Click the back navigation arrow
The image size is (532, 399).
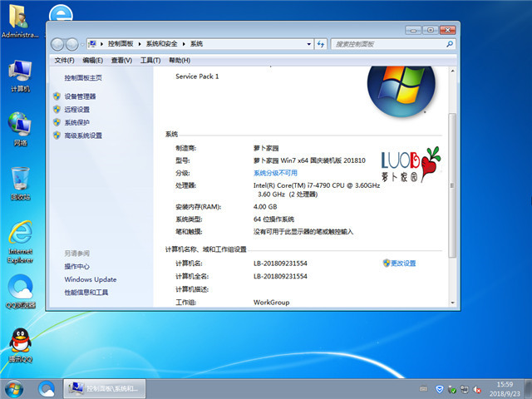click(57, 44)
